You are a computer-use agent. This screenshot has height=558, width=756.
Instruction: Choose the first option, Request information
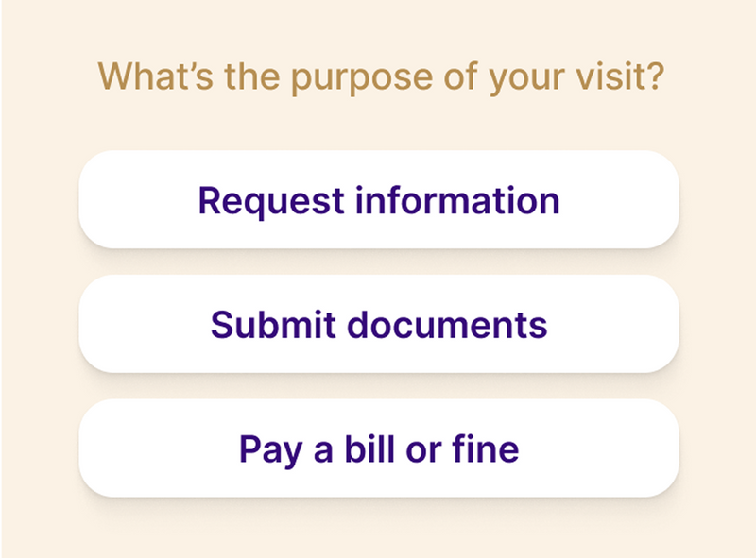(x=378, y=200)
